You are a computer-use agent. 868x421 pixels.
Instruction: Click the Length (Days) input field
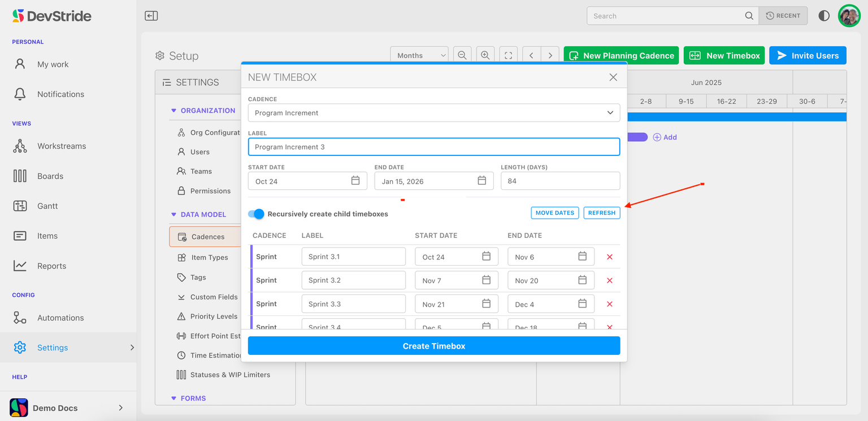(559, 181)
